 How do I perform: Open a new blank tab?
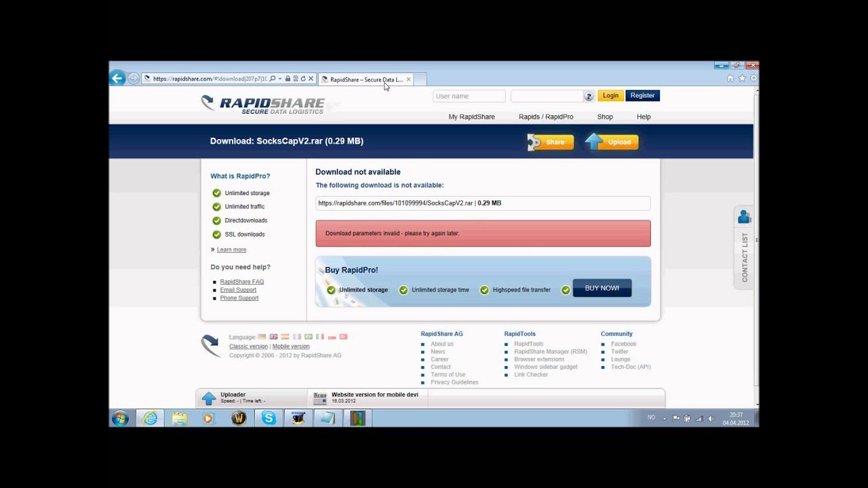point(420,79)
